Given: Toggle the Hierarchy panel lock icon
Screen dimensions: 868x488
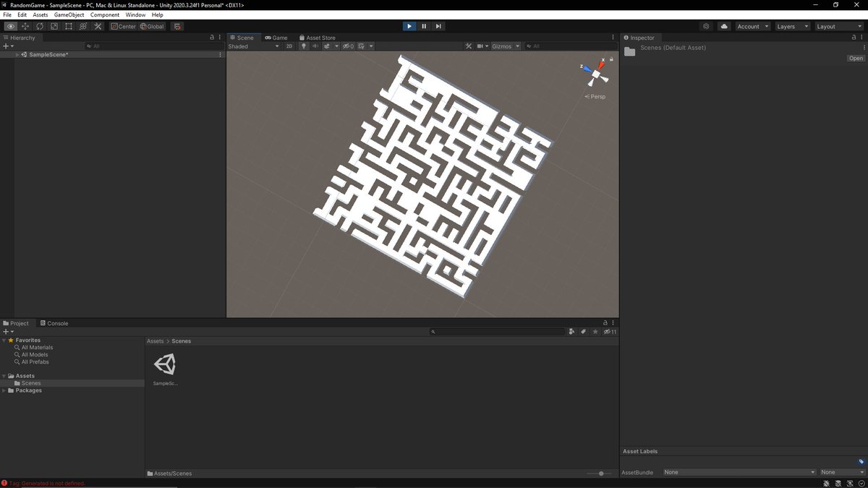Looking at the screenshot, I should pyautogui.click(x=212, y=38).
